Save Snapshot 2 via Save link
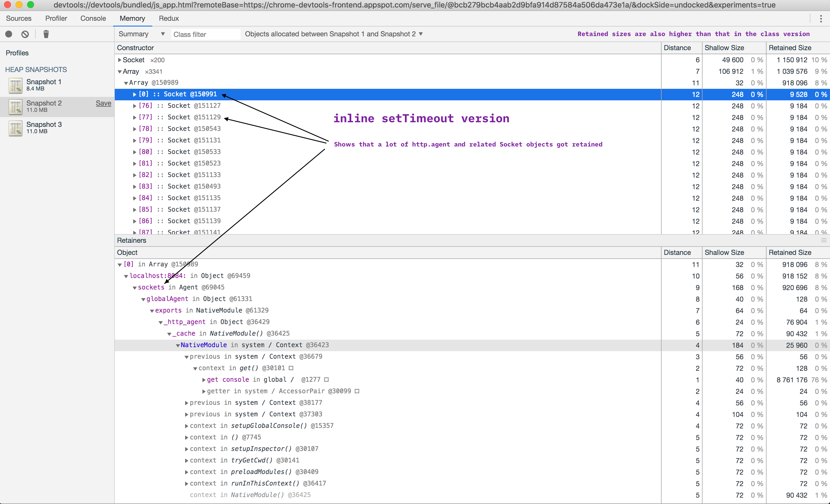The width and height of the screenshot is (830, 504). coord(104,103)
